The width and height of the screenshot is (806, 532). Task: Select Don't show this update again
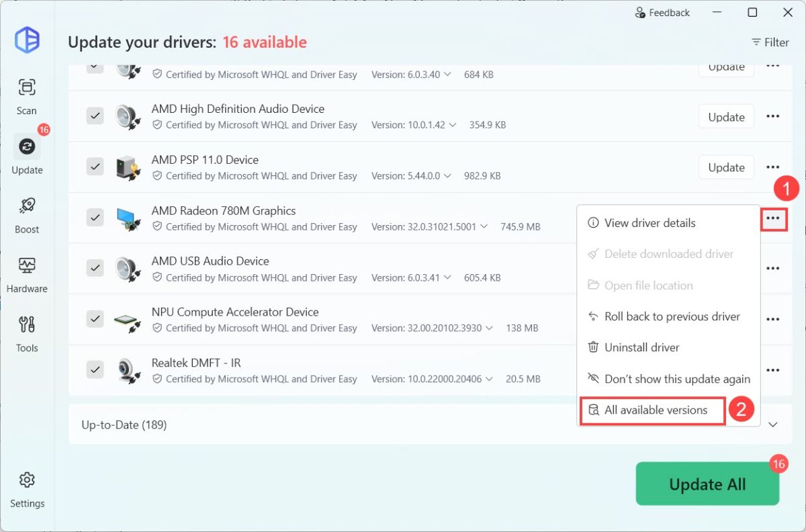pyautogui.click(x=668, y=379)
